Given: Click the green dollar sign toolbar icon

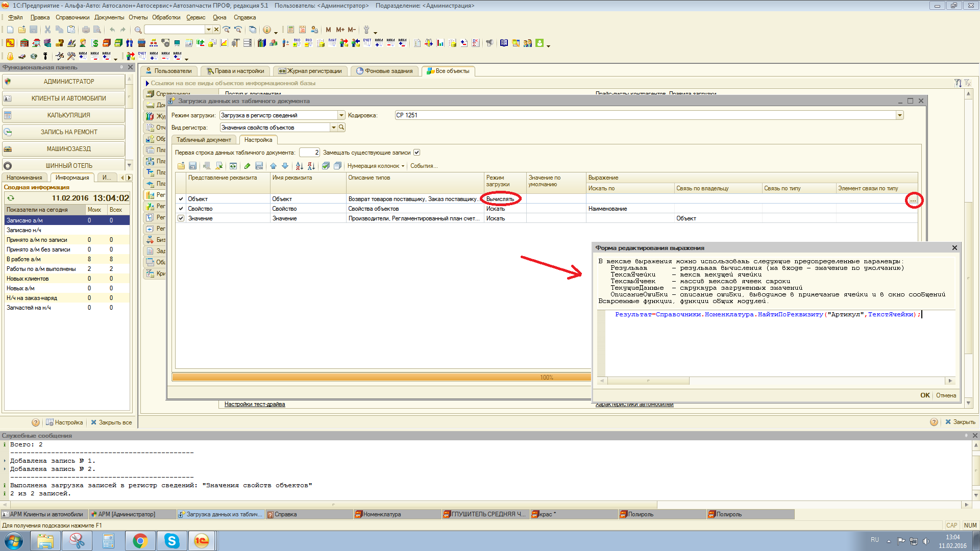Looking at the screenshot, I should [95, 43].
